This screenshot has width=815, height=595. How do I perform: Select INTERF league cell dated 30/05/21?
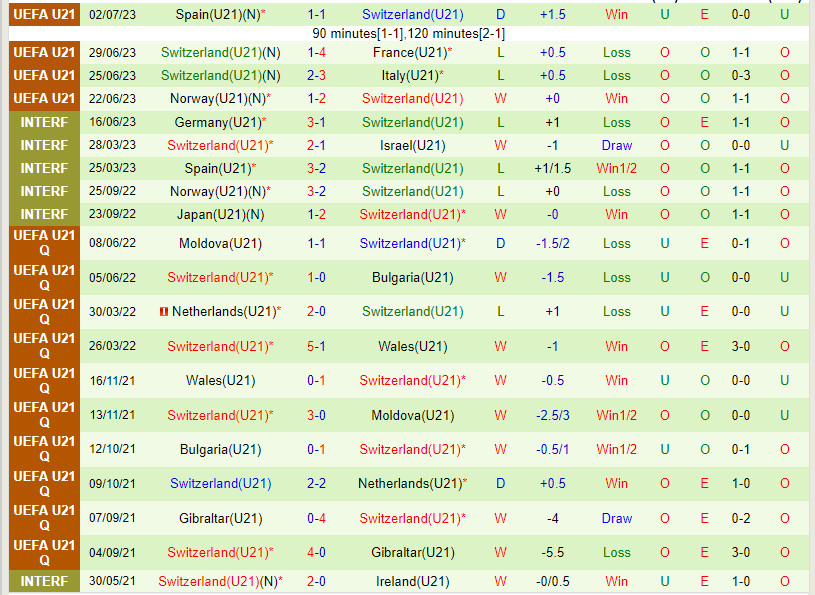coord(45,581)
